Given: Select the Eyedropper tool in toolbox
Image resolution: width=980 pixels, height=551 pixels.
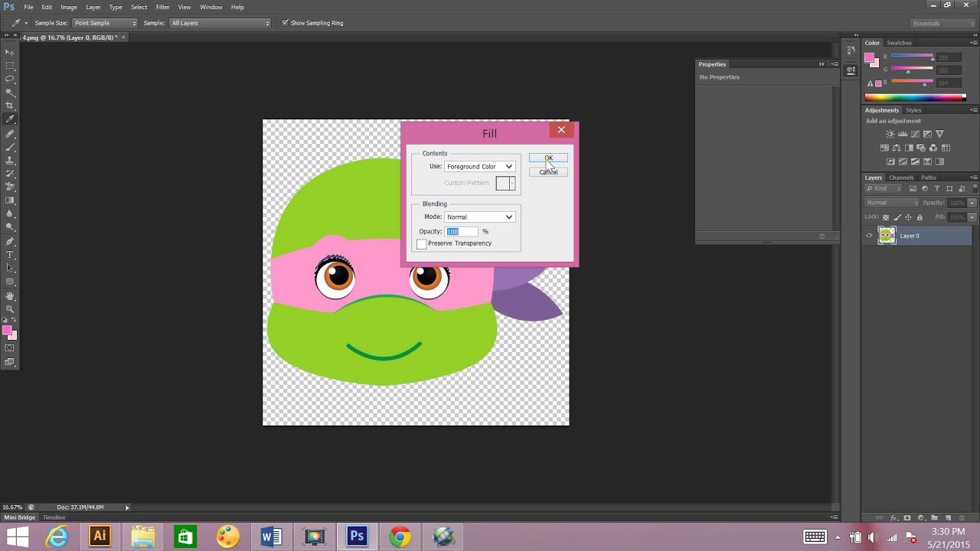Looking at the screenshot, I should [x=10, y=119].
